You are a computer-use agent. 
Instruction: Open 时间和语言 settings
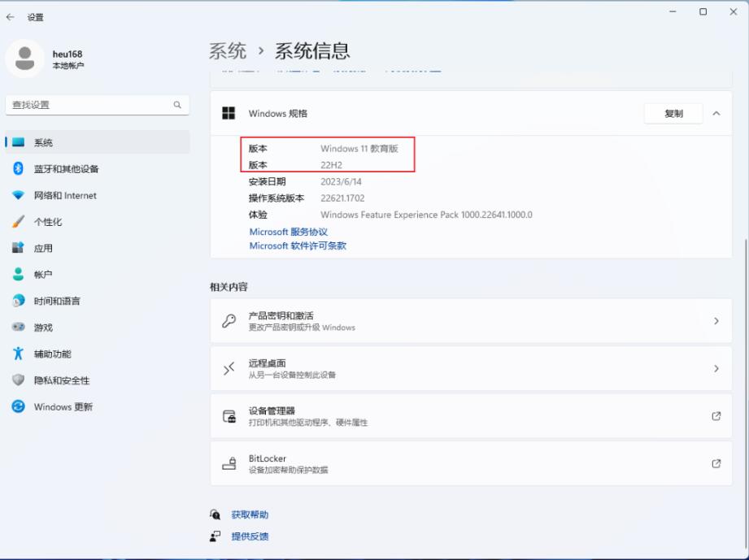98,301
